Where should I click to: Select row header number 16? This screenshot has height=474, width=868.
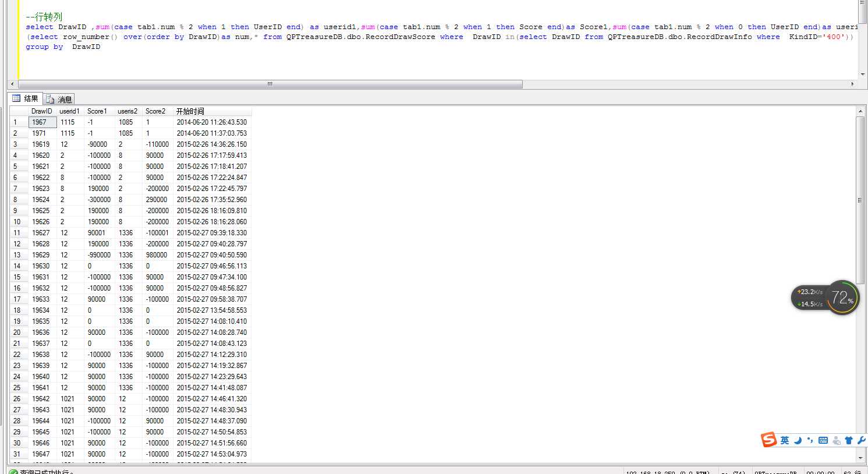[19, 288]
